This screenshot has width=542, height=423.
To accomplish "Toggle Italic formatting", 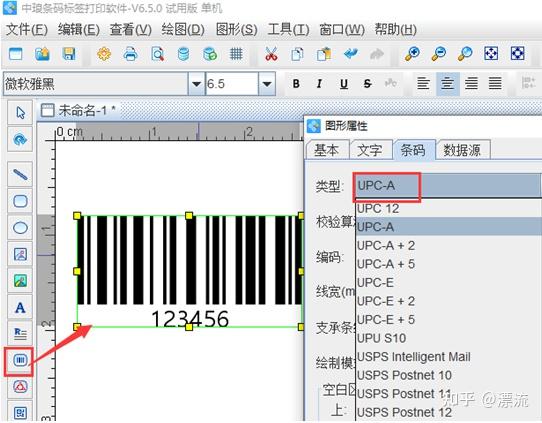I will point(319,84).
